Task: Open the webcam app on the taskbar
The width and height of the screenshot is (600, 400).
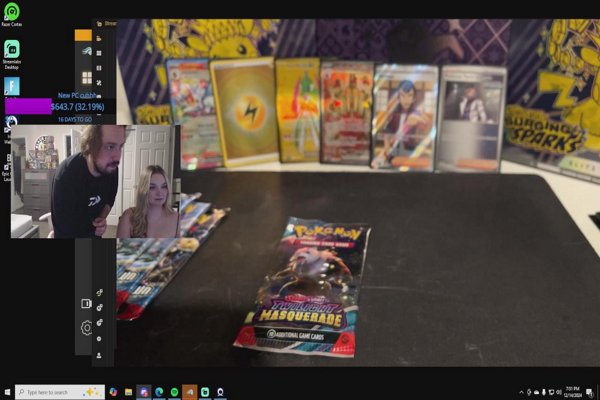Action: 220,392
